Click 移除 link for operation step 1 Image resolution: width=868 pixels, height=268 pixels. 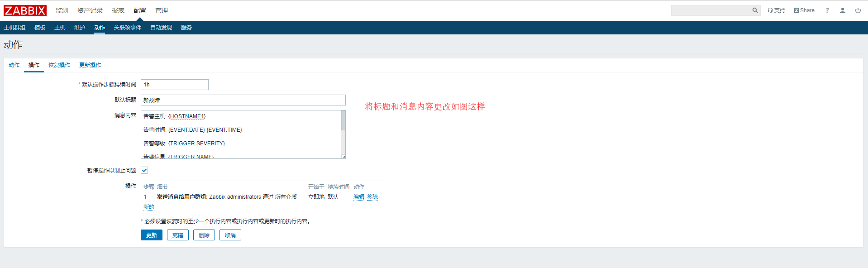pos(372,197)
